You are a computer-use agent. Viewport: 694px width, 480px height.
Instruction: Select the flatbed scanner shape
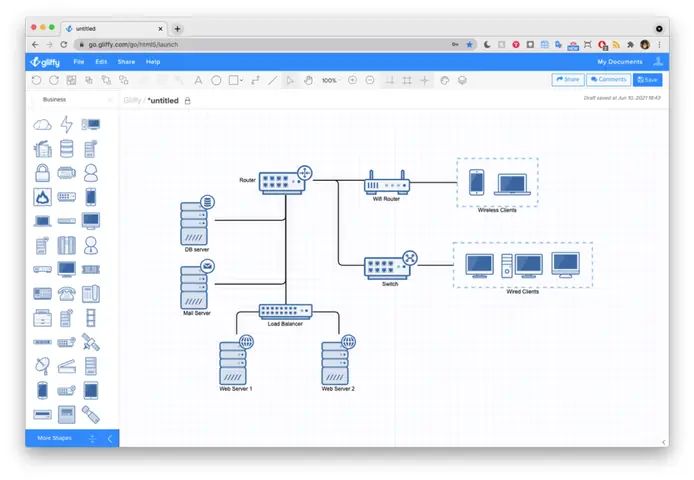(x=66, y=367)
